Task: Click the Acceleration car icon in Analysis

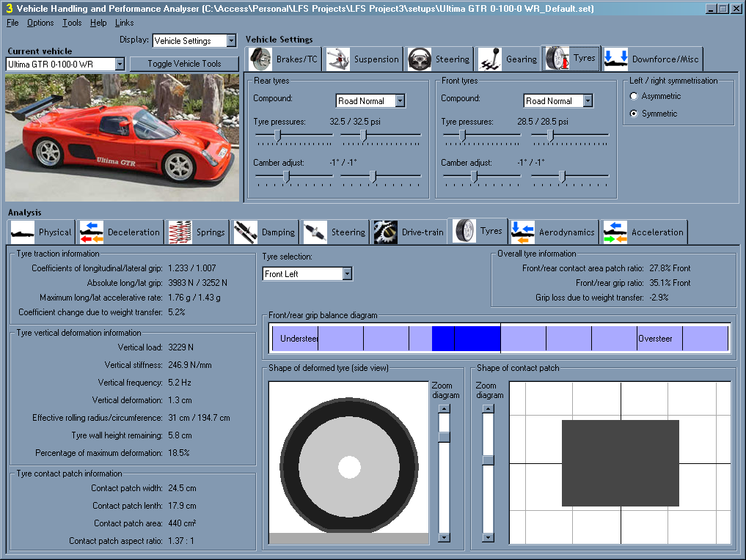Action: 615,232
